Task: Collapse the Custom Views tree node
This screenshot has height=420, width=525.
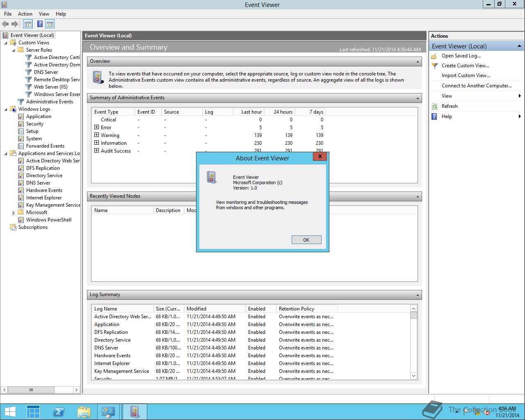Action: [6, 43]
